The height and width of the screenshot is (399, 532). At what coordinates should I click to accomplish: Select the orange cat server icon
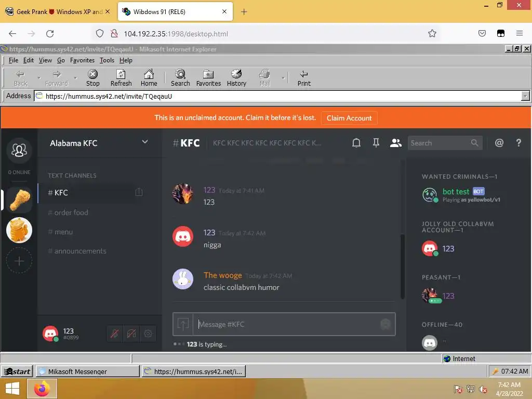tap(19, 230)
